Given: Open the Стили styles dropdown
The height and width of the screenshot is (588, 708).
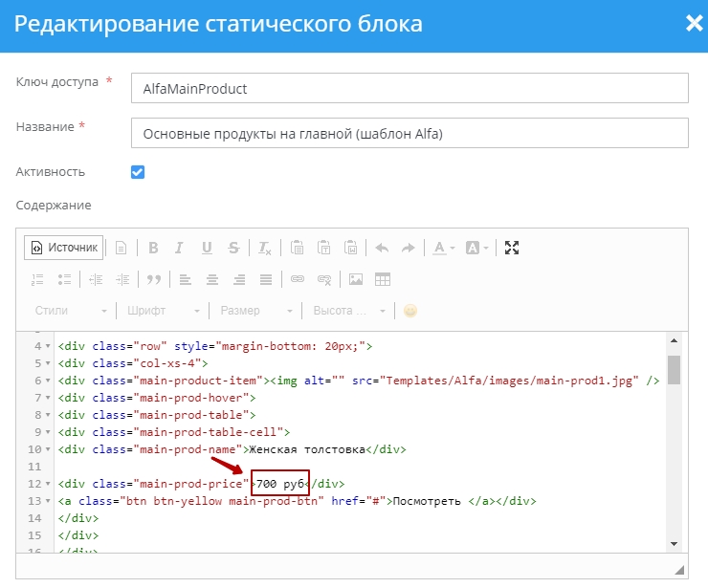Looking at the screenshot, I should point(70,311).
